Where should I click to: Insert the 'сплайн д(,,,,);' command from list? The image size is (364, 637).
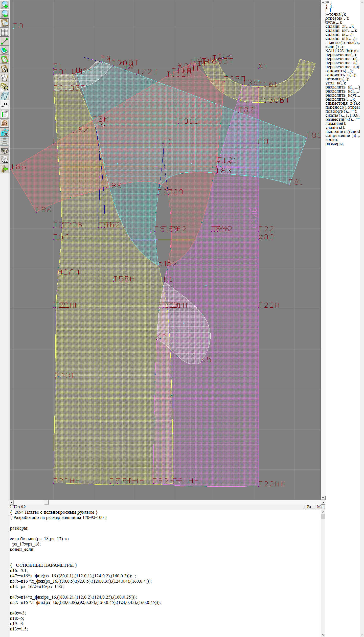[x=339, y=27]
